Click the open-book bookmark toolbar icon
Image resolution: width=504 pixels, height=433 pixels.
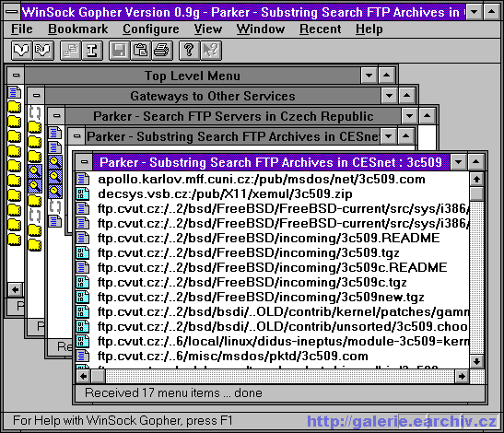tap(21, 51)
